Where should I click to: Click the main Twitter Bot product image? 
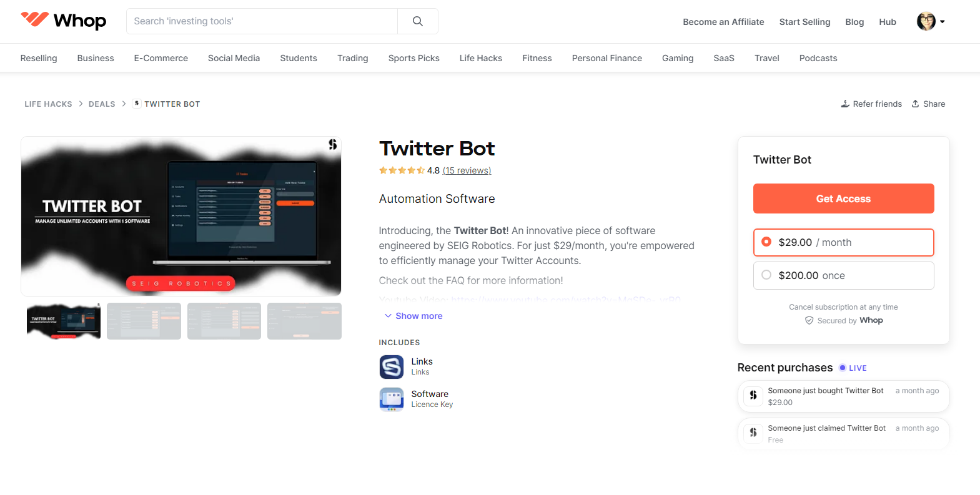point(181,216)
